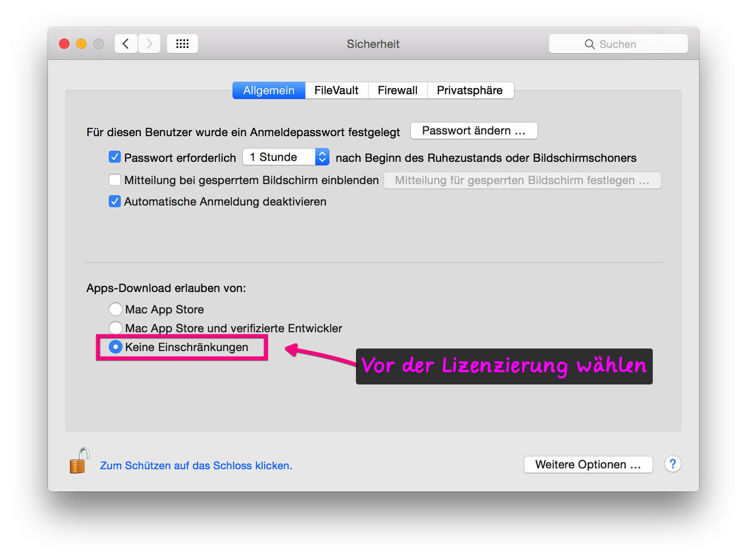
Task: Click the magnifying glass in the search field
Action: 589,44
